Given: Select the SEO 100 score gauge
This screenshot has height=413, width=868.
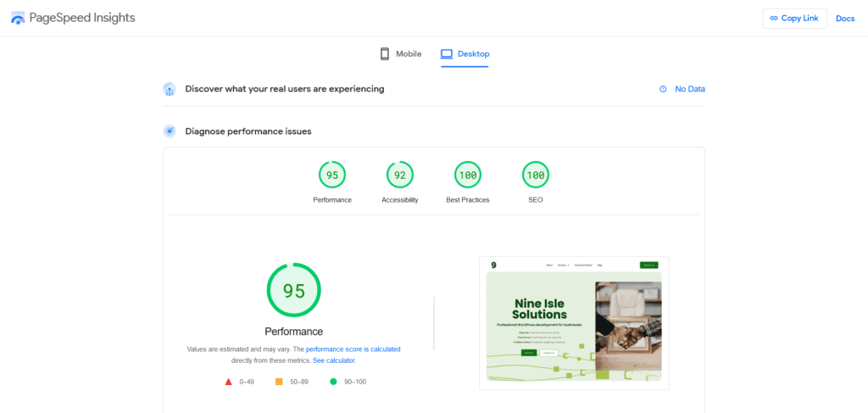Looking at the screenshot, I should [x=536, y=176].
